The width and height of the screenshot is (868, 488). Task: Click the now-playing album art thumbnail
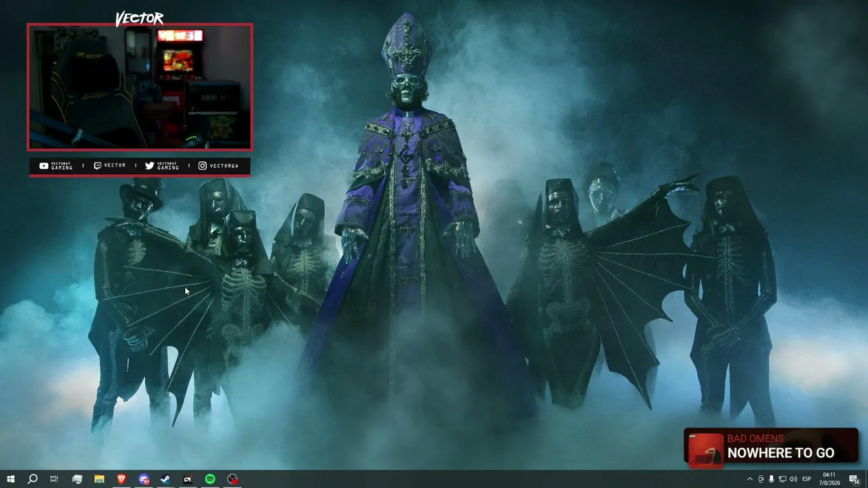tap(706, 450)
